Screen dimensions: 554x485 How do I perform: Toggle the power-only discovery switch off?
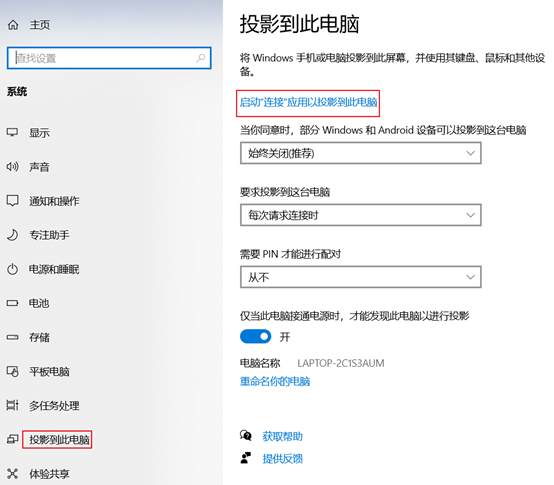coord(255,337)
